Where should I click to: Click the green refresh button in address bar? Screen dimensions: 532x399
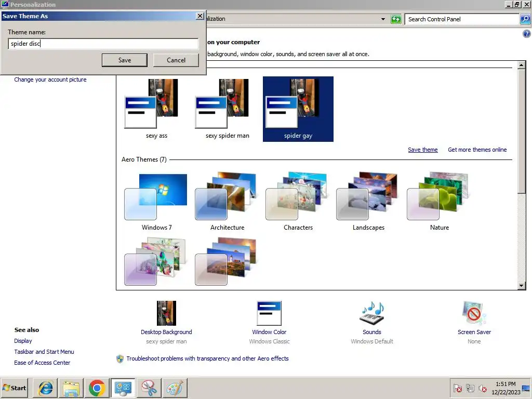click(396, 19)
